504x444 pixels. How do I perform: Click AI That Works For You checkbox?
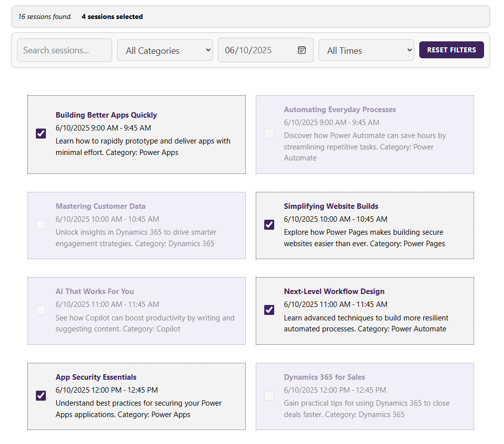point(41,310)
